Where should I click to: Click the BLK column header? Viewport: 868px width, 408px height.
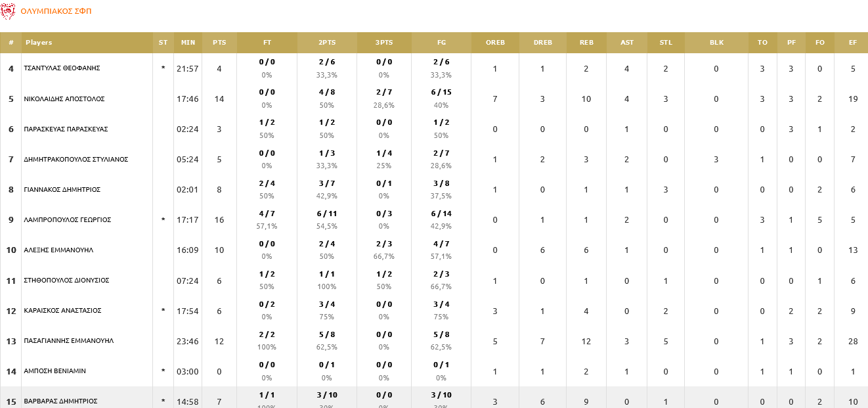pyautogui.click(x=716, y=43)
